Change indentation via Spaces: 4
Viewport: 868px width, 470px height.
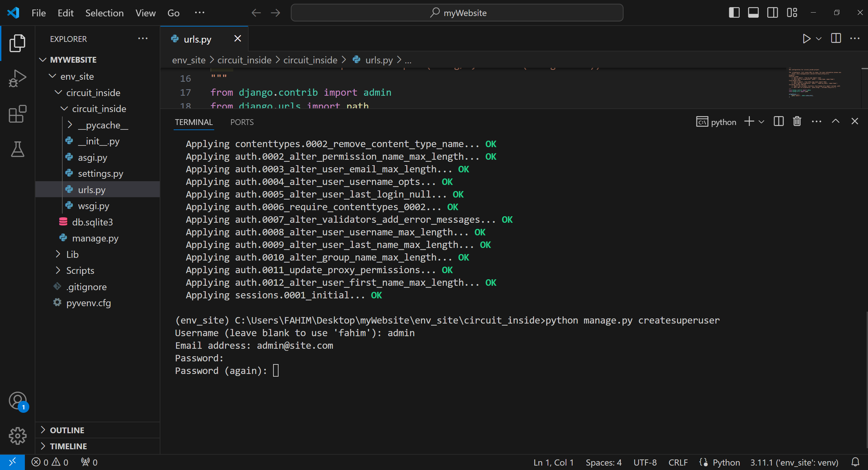tap(603, 462)
